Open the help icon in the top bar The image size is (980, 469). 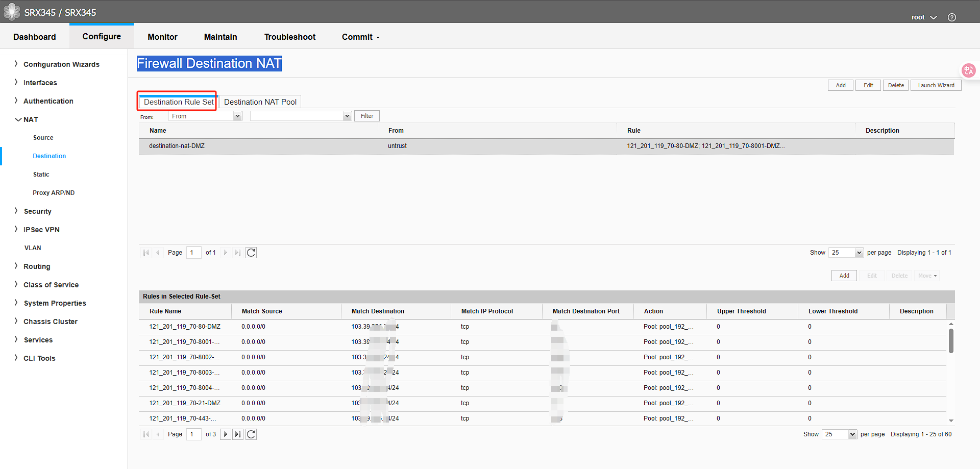coord(951,16)
